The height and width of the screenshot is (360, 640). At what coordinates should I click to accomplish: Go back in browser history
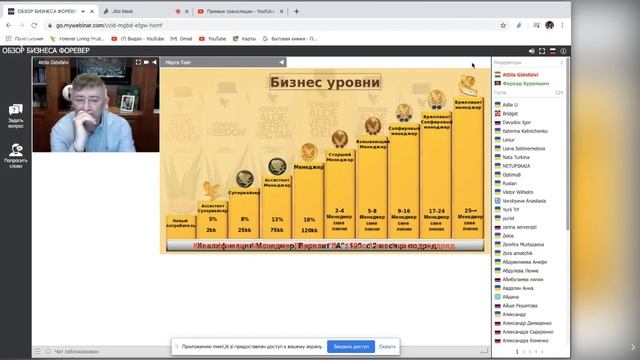[x=9, y=25]
